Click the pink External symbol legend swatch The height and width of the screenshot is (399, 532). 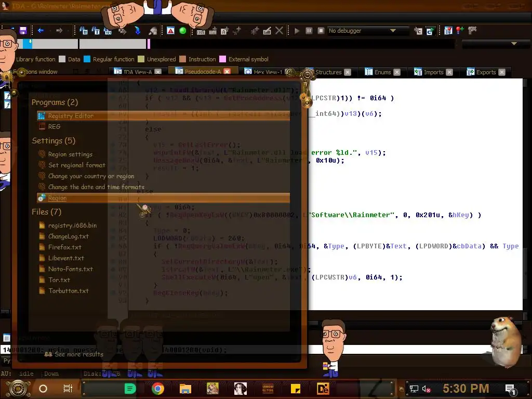pyautogui.click(x=222, y=59)
